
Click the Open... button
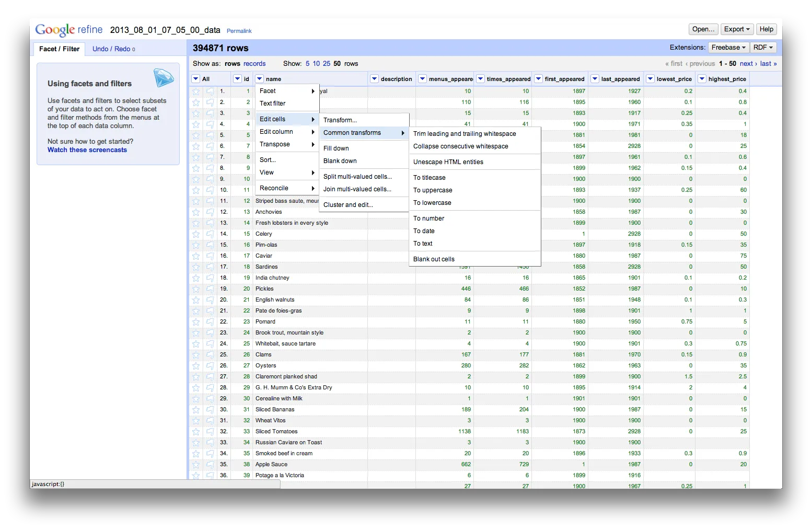pos(703,29)
